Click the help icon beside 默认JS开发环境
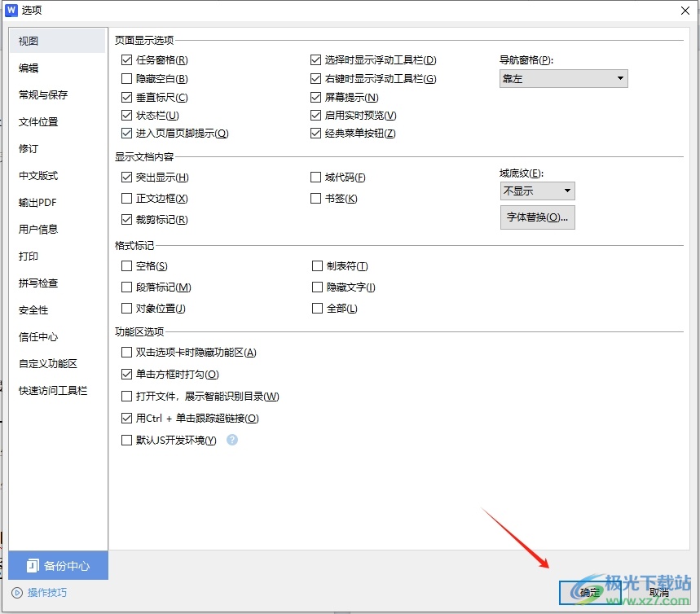The width and height of the screenshot is (700, 614). pyautogui.click(x=232, y=440)
